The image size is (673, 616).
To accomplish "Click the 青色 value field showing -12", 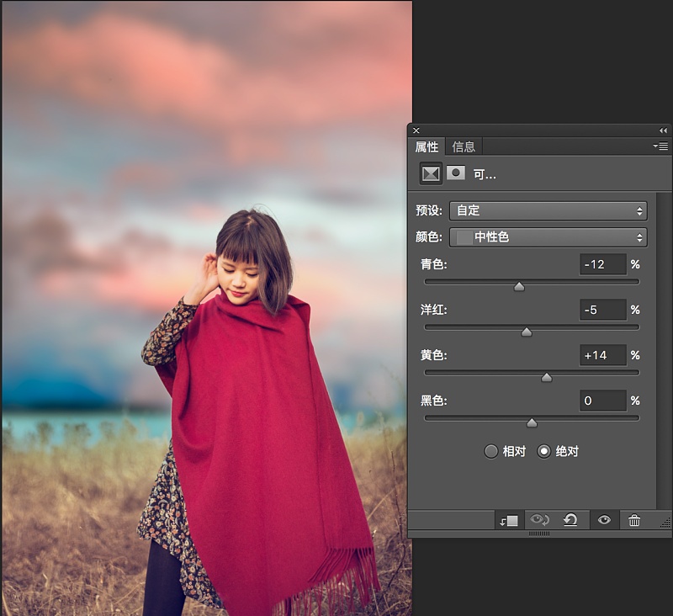I will tap(602, 264).
